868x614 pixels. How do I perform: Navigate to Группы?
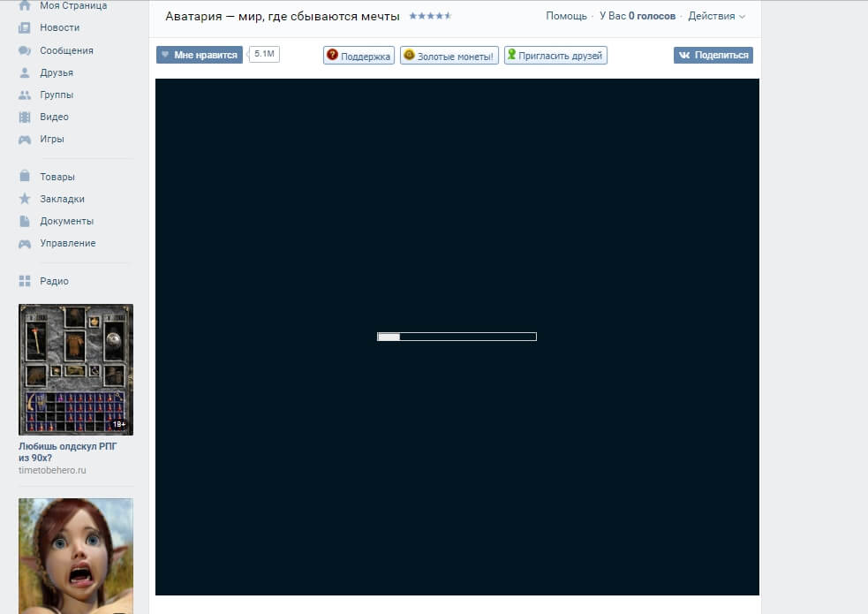57,95
